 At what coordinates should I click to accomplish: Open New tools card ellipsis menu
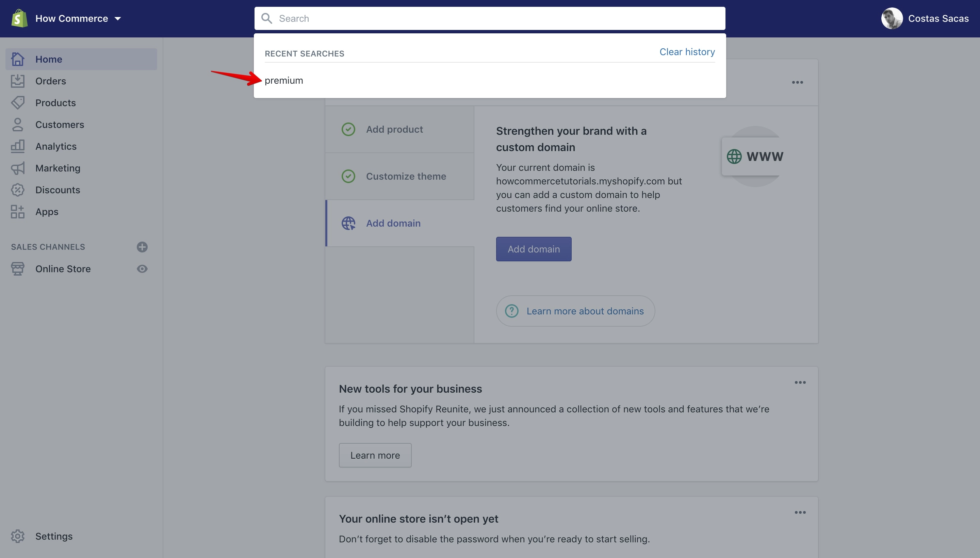pos(800,382)
